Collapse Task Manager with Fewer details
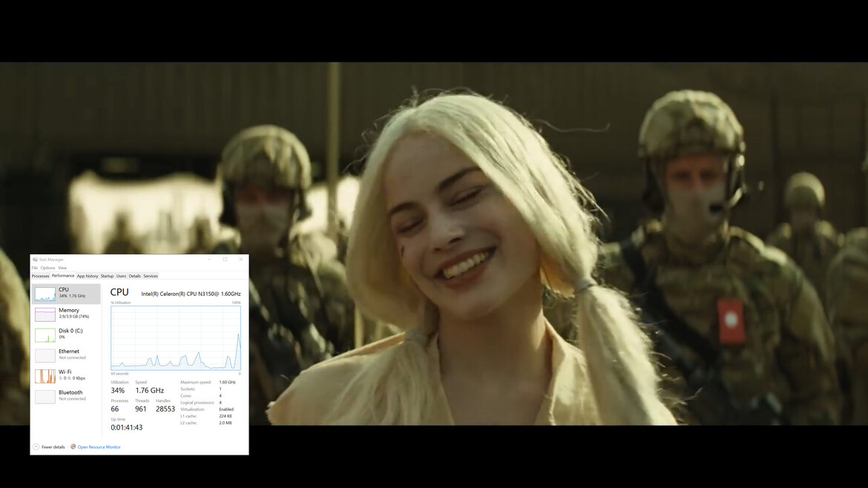Screen dimensions: 868x488 (x=49, y=447)
